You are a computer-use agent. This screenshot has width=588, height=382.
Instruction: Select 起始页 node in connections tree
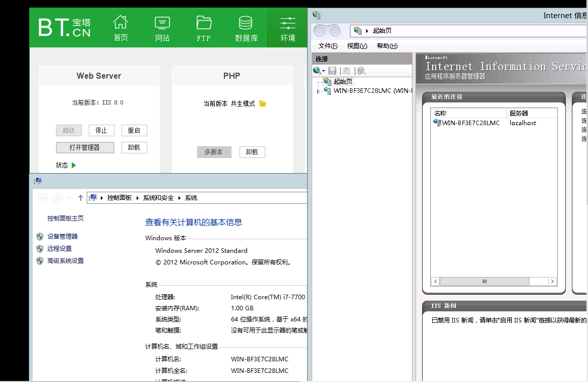tap(343, 81)
